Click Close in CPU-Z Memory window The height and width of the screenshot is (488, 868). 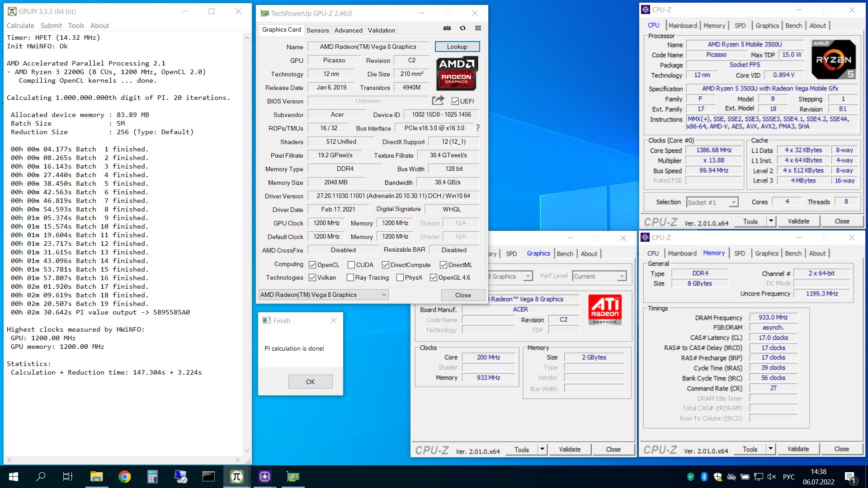click(841, 449)
